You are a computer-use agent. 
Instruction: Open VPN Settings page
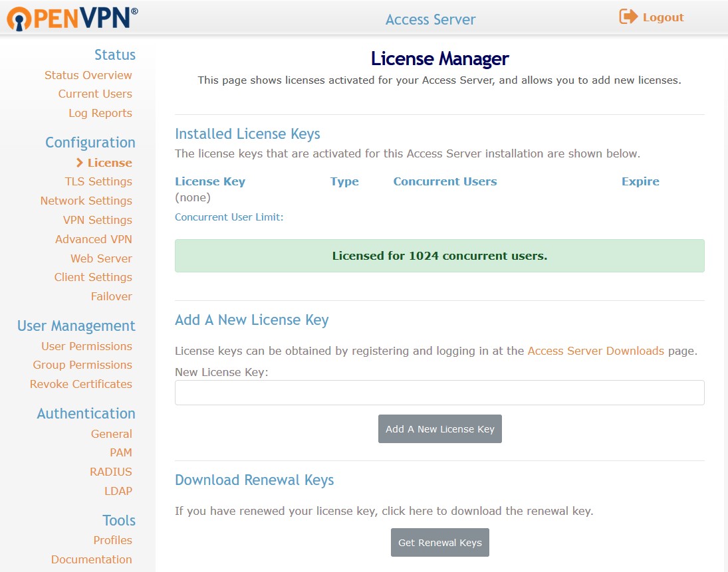tap(98, 220)
